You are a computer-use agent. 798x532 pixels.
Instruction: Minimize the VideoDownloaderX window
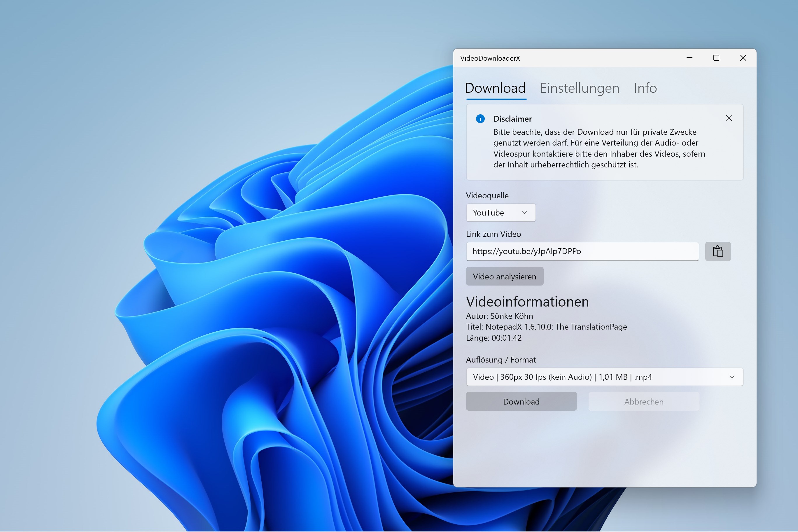(x=689, y=58)
